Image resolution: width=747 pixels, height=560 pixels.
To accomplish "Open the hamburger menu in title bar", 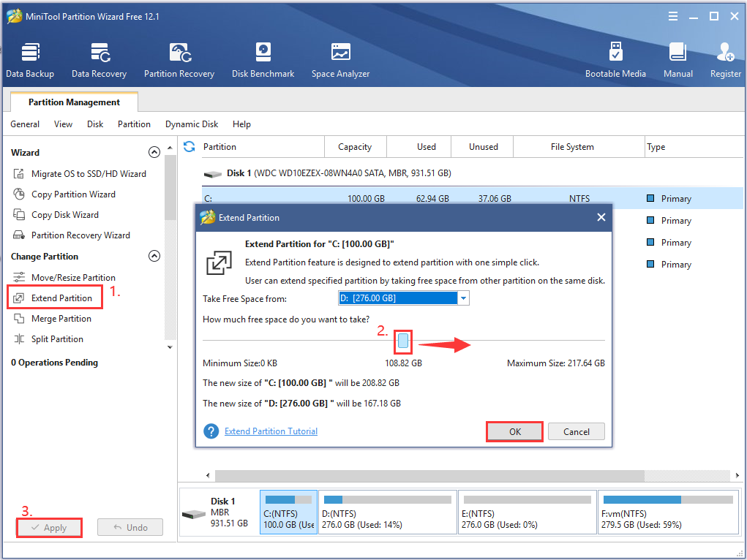I will click(x=672, y=17).
